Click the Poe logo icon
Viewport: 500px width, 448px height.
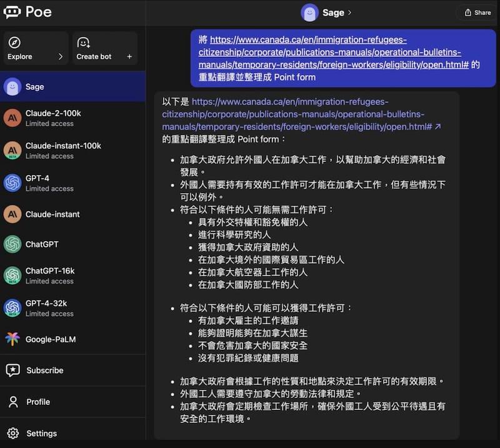coord(12,12)
